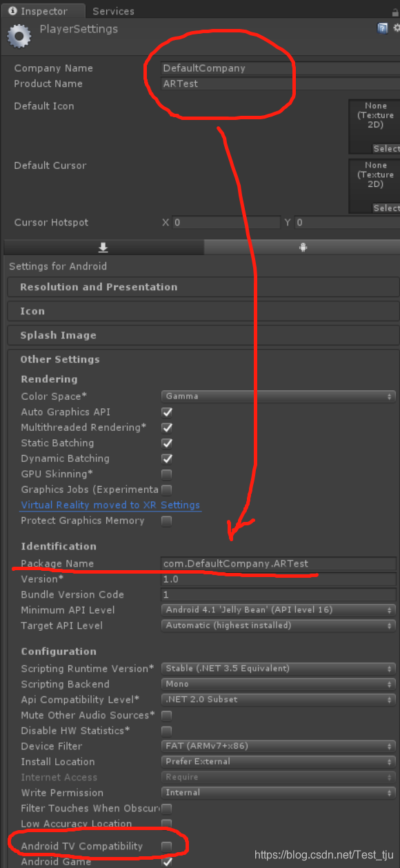
Task: Toggle Static Batching checkbox
Action: 166,443
